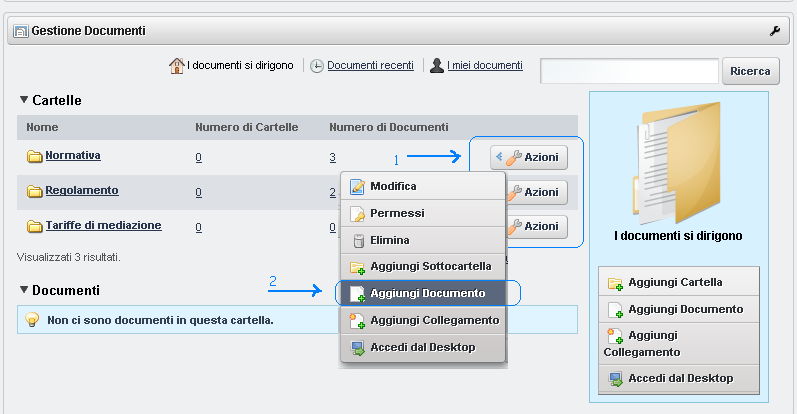Open the Azioni dropdown for Normativa
Screen dimensions: 797x414
pos(529,157)
